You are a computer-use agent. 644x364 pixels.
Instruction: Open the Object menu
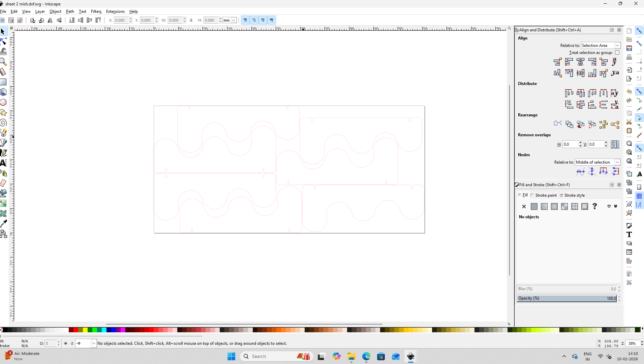pyautogui.click(x=55, y=11)
